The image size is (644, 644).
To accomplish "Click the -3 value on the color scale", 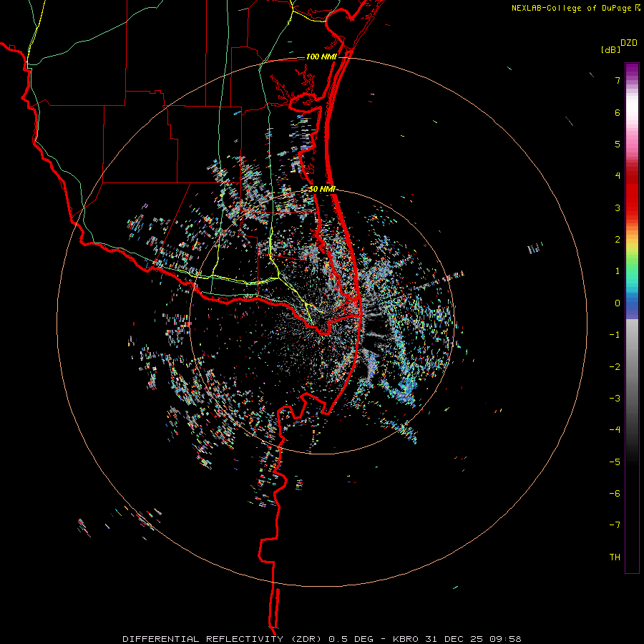I will tap(615, 399).
